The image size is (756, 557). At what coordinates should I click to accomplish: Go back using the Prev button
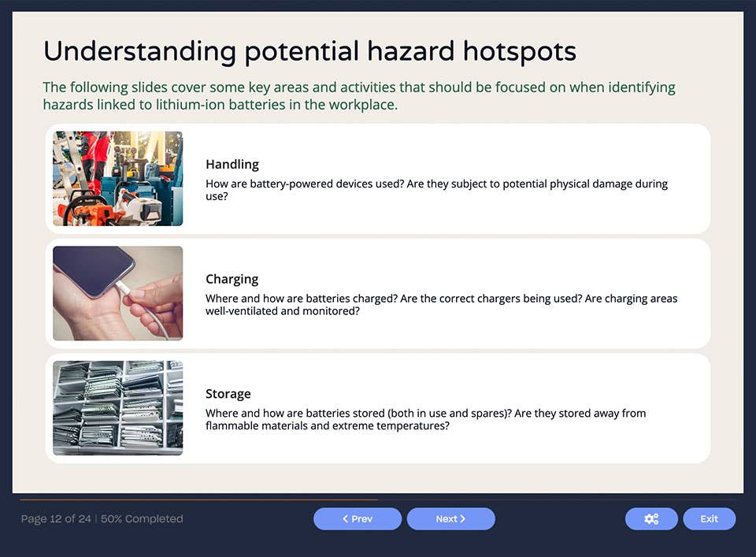358,518
